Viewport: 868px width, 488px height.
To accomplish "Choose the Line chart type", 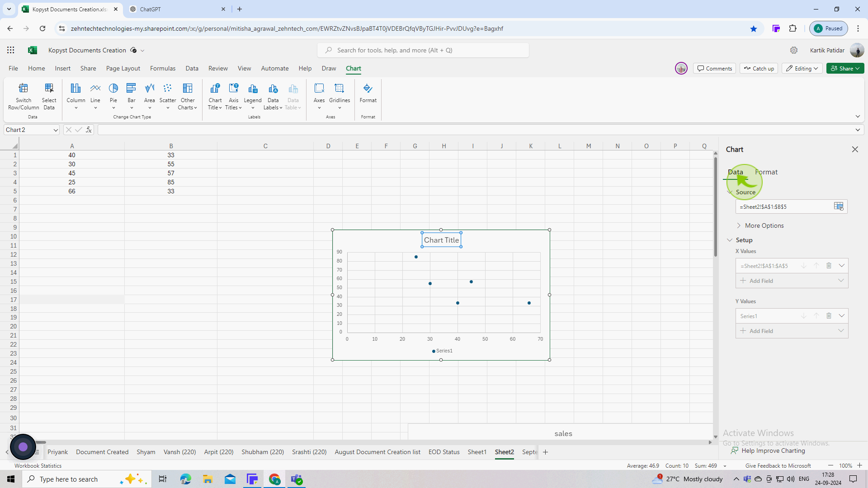I will [95, 96].
